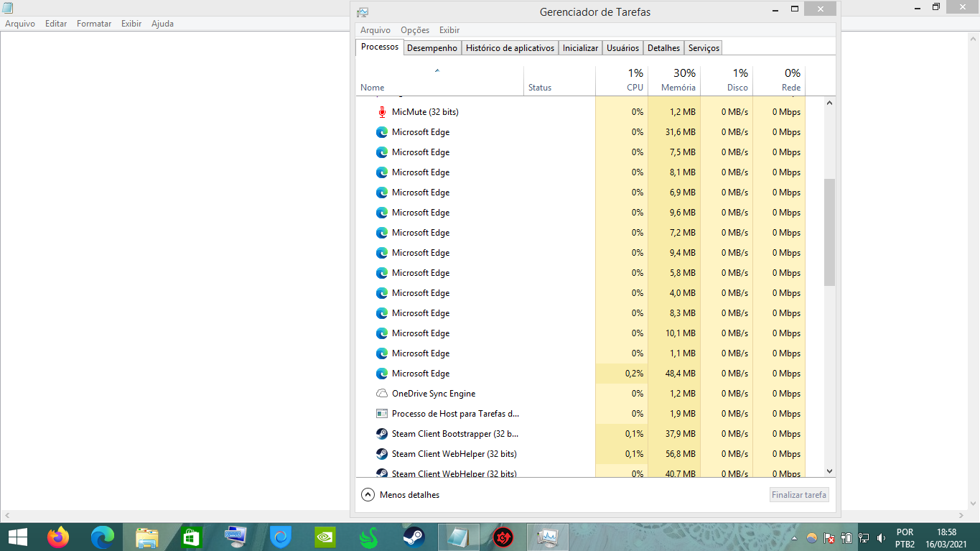Click the 31,6 MB memory cell
The height and width of the screenshot is (551, 980).
tap(674, 132)
